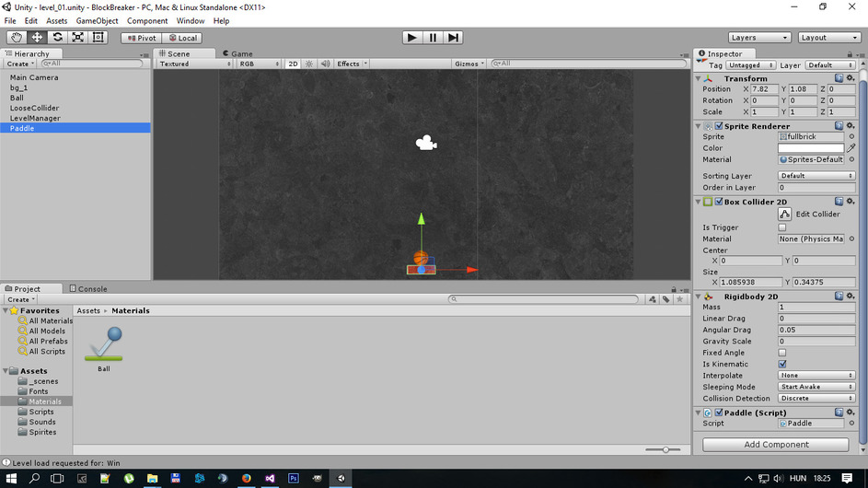Collapse Assets folder tree
This screenshot has height=488, width=868.
click(x=6, y=370)
